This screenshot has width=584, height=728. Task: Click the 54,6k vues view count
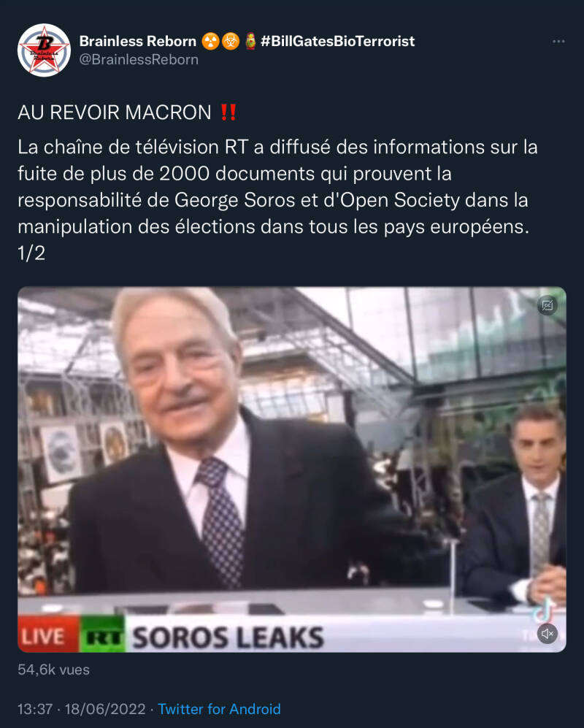(53, 670)
